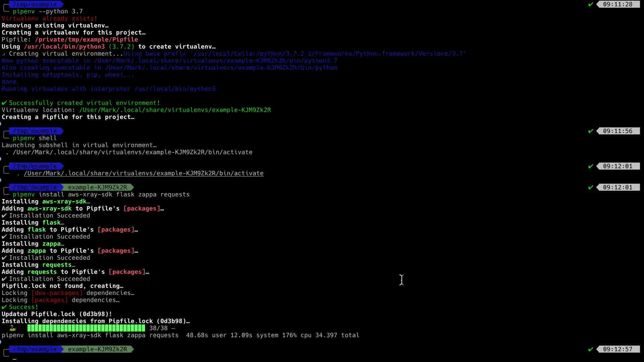Click the 'pipenv shell' command text
644x362 pixels.
point(35,138)
